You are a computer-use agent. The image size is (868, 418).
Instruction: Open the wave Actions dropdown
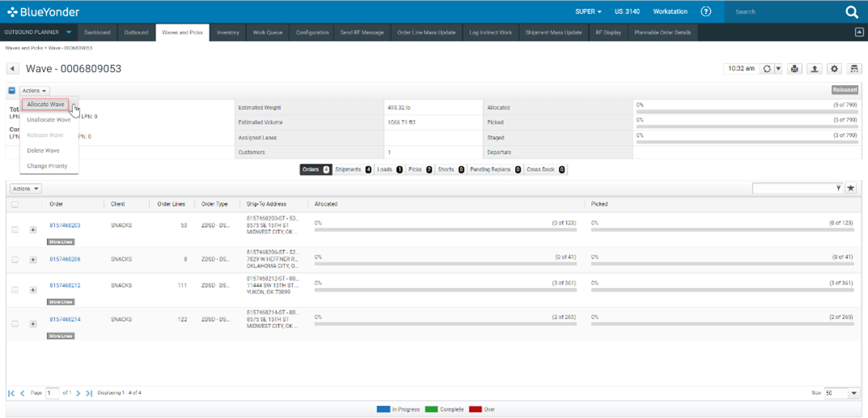pos(35,90)
